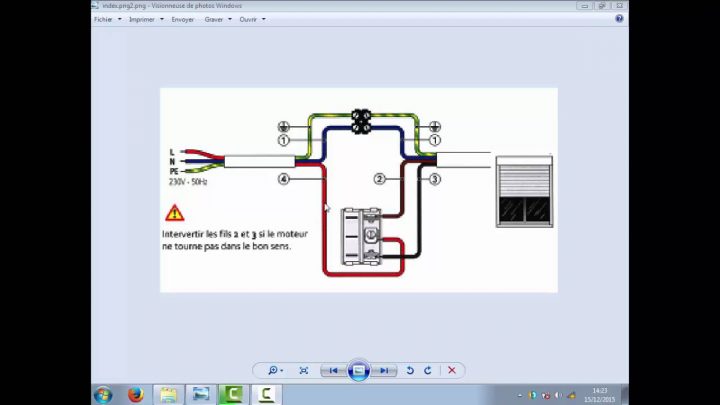Open the Graver dropdown menu
Viewport: 720px width, 405px height.
click(x=217, y=19)
